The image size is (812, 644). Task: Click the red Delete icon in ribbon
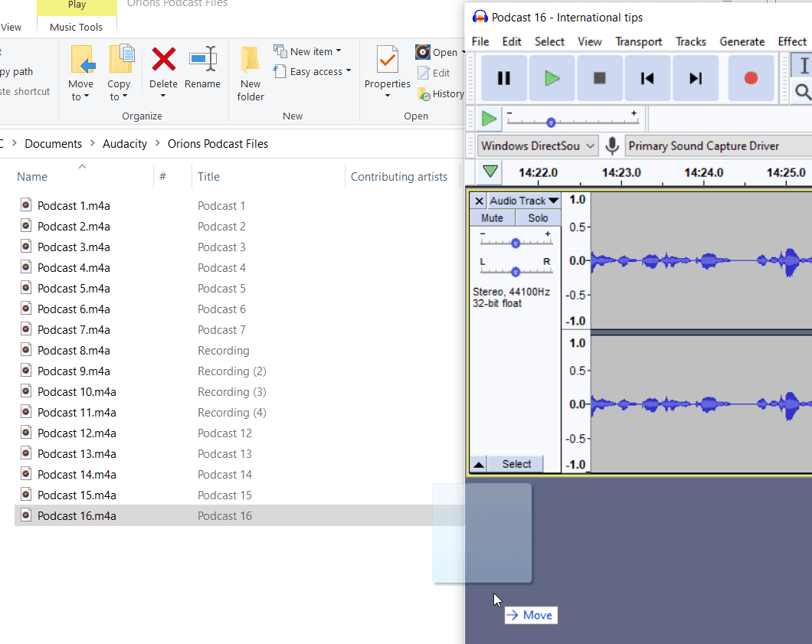click(x=163, y=60)
